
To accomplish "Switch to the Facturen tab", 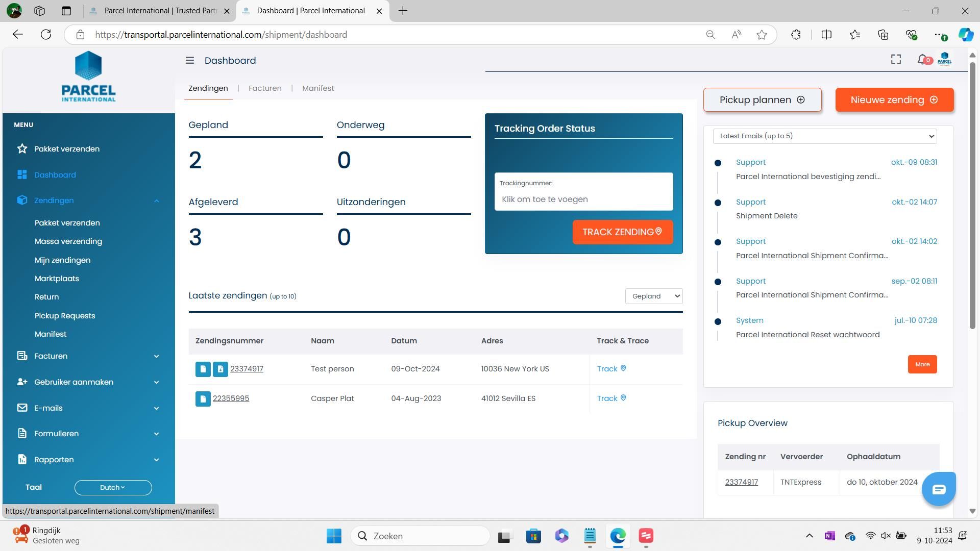I will pos(265,88).
